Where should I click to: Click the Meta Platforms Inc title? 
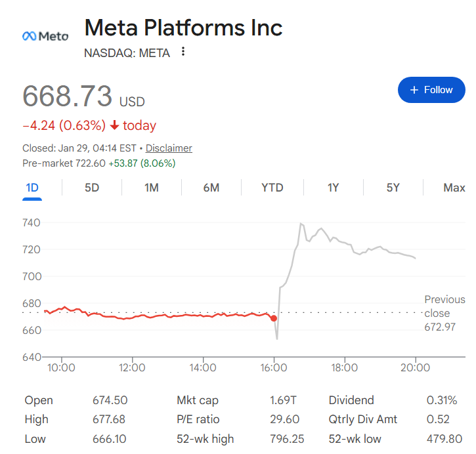(184, 28)
